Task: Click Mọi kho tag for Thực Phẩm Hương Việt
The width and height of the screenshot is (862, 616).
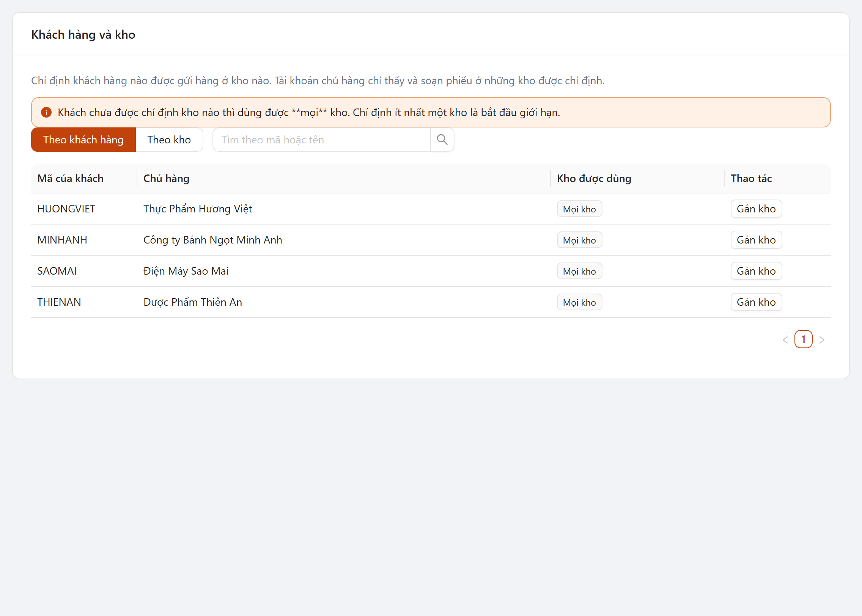Action: (x=579, y=209)
